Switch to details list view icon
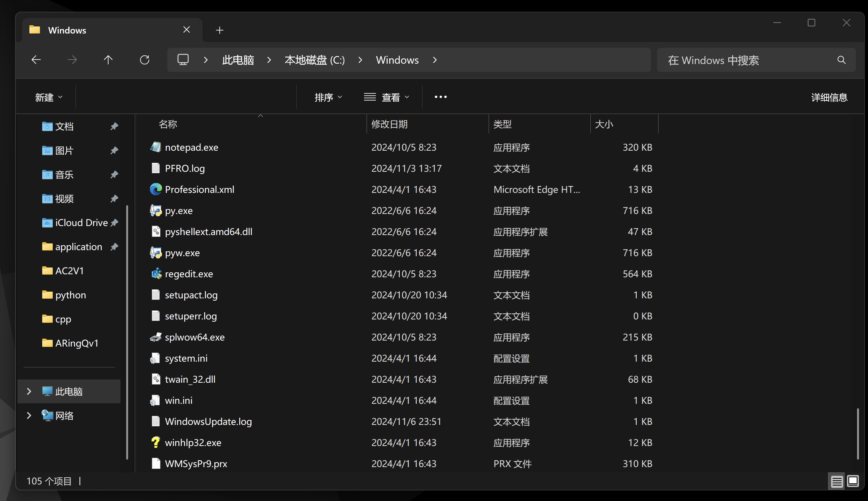The width and height of the screenshot is (868, 501). point(837,481)
